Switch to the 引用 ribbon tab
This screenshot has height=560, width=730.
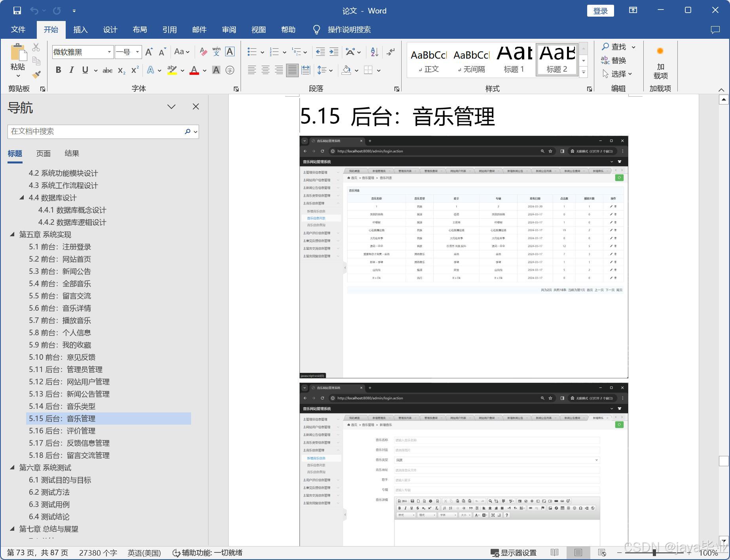(169, 30)
